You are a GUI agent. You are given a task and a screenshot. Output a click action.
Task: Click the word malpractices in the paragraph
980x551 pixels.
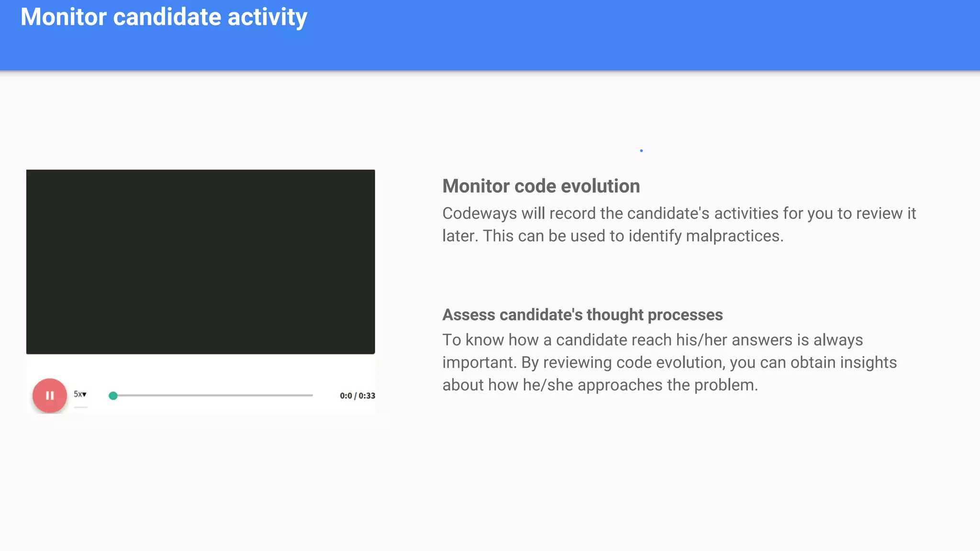[x=733, y=236]
